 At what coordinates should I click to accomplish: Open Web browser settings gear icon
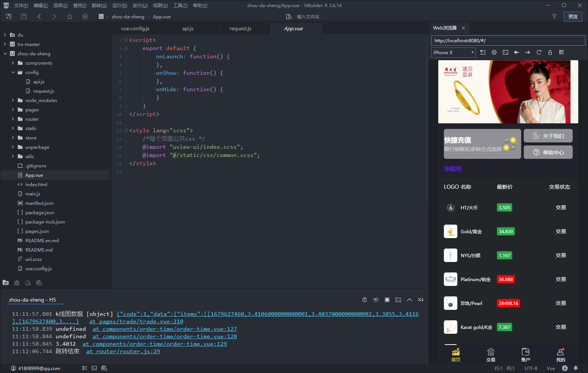pos(494,52)
